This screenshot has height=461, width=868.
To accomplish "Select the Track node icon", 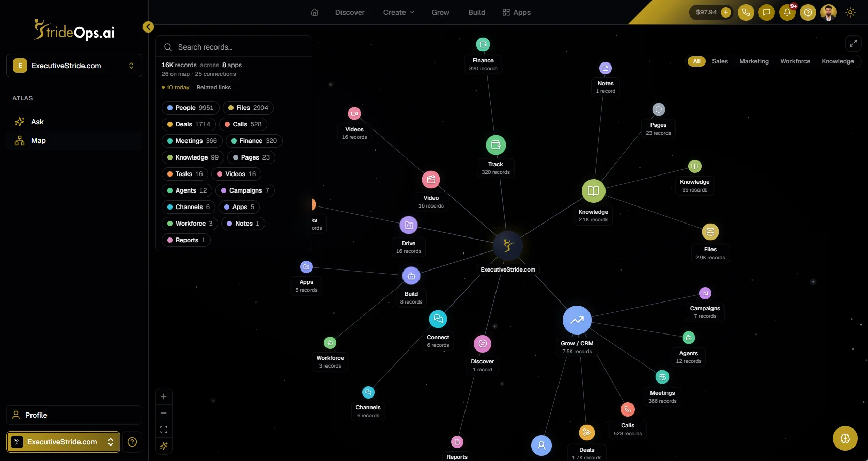I will (x=496, y=145).
